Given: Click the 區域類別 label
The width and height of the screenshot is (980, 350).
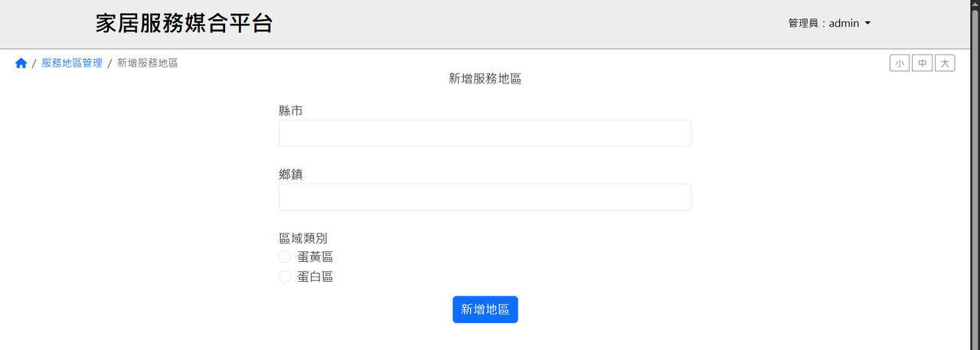Looking at the screenshot, I should tap(303, 238).
